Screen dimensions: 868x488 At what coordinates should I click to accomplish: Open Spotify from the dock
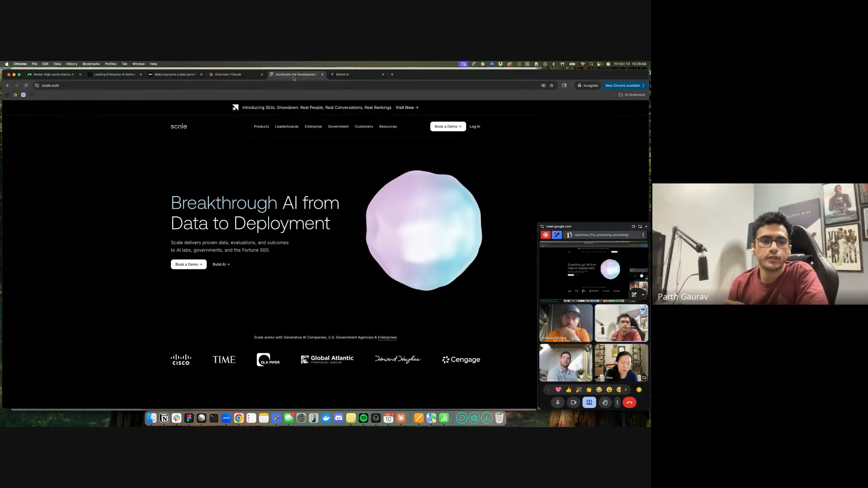[363, 418]
